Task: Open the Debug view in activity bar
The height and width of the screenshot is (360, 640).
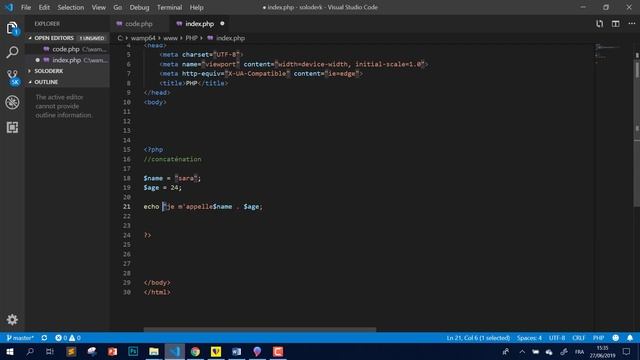Action: tap(12, 102)
